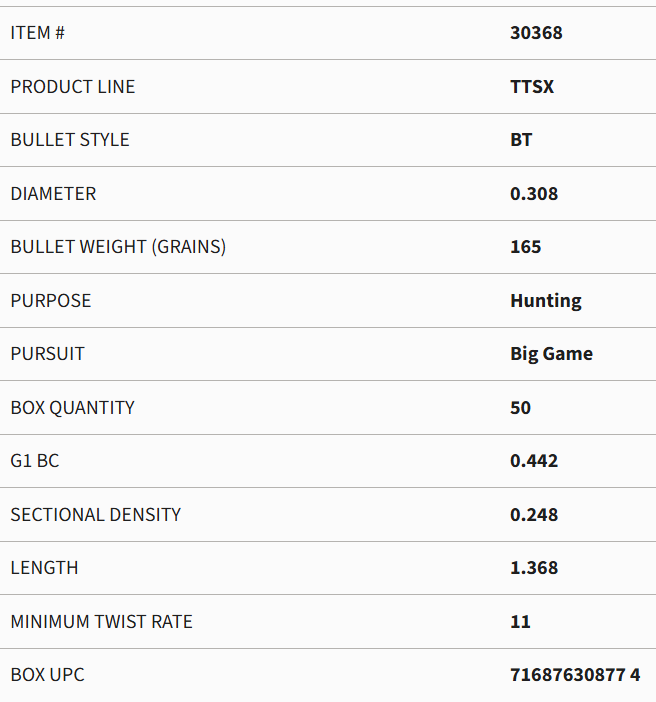This screenshot has height=702, width=656.
Task: Select the 0.308 diameter value
Action: (x=534, y=193)
